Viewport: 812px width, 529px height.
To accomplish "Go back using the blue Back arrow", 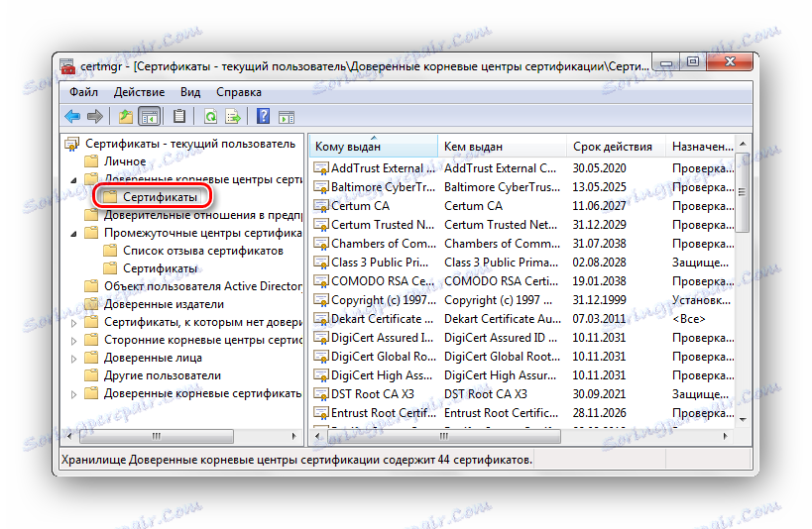I will [72, 117].
